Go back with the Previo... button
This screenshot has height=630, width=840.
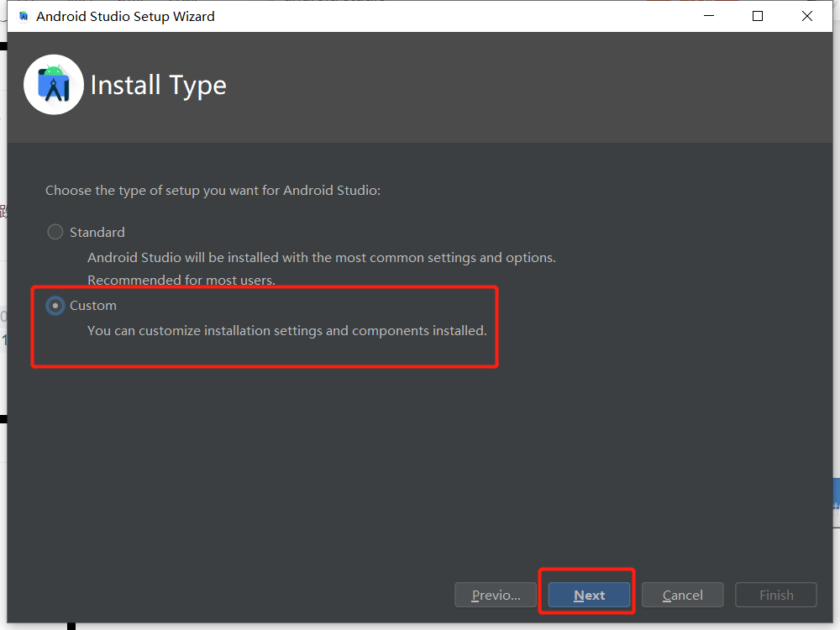coord(496,595)
